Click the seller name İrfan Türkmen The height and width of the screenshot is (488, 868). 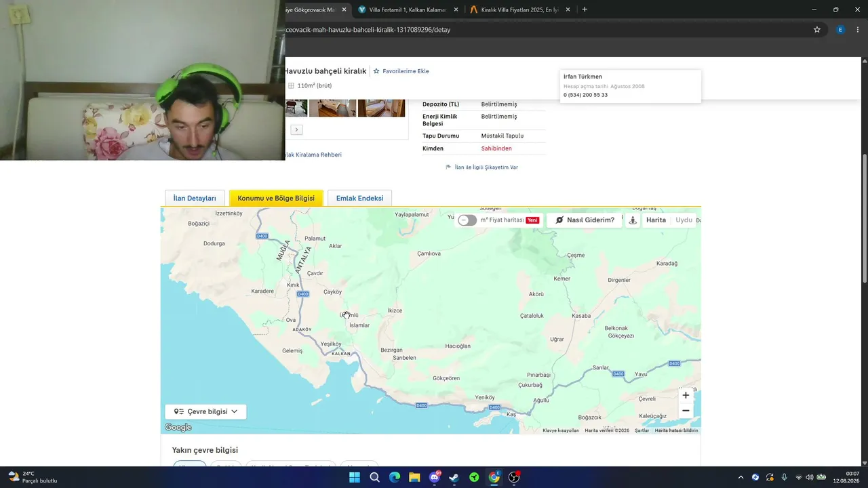[x=583, y=77]
